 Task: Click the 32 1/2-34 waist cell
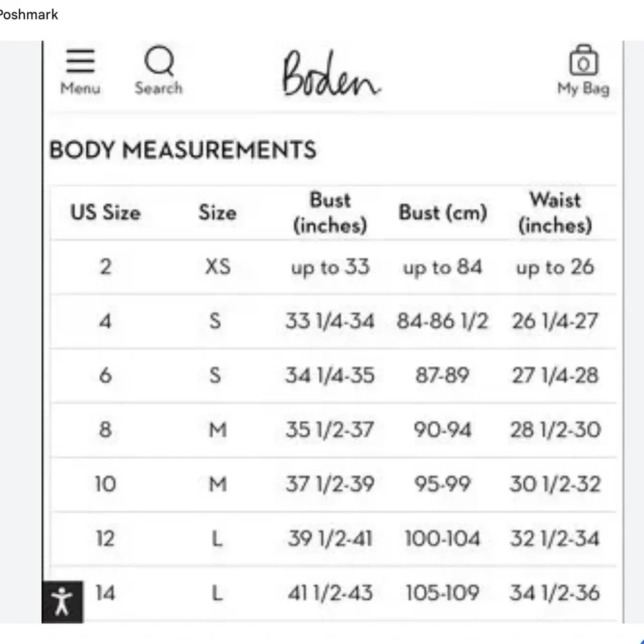coord(554,538)
